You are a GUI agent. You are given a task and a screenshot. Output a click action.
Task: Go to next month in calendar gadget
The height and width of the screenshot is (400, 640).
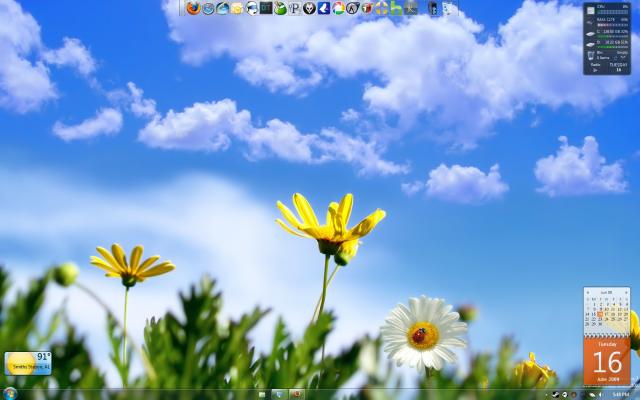[626, 292]
